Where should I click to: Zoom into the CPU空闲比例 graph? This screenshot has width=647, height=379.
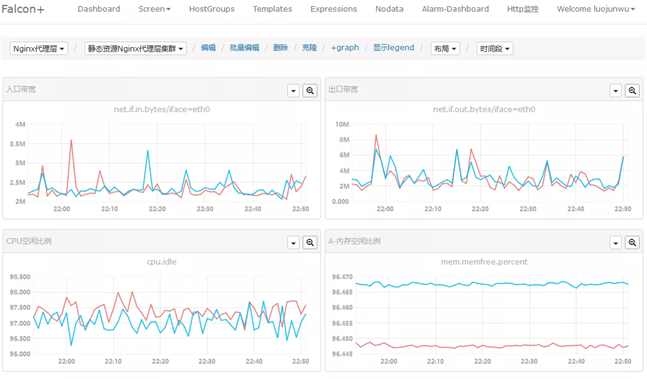(310, 242)
